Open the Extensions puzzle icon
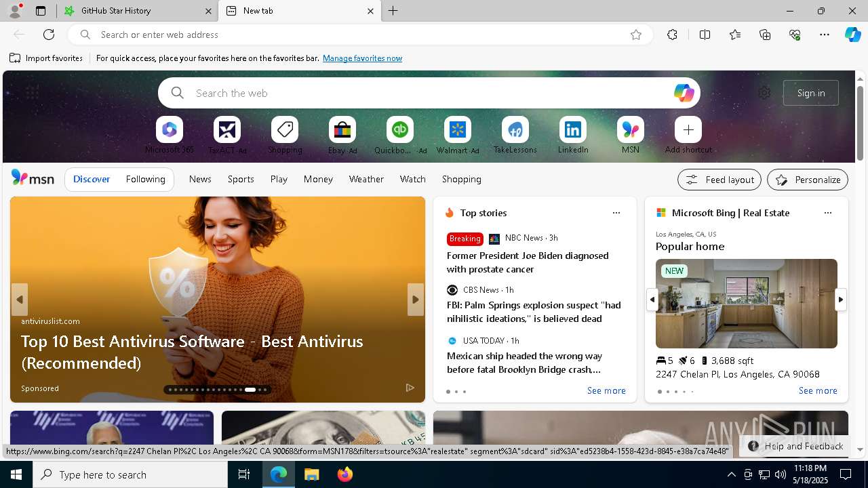This screenshot has width=868, height=488. coord(672,35)
